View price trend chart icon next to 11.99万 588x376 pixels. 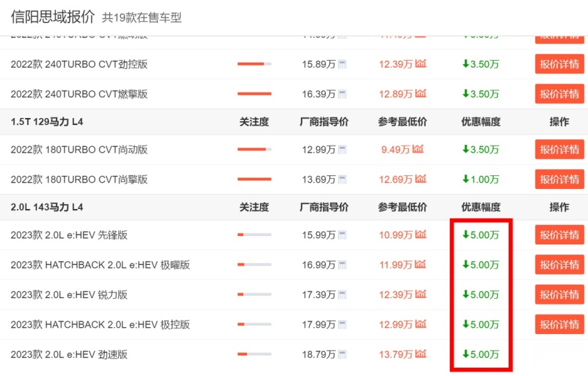pos(420,264)
